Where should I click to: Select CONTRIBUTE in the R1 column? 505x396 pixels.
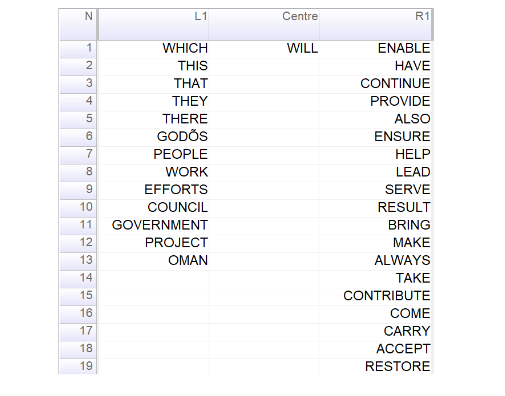387,296
